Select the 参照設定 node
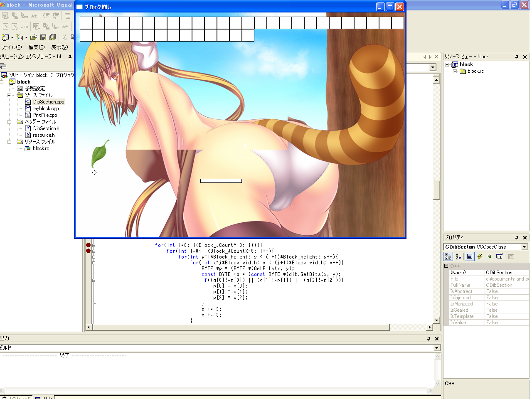This screenshot has height=399, width=532. 35,89
